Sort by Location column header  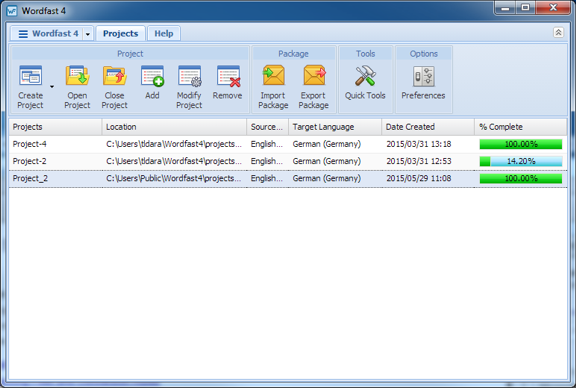174,127
